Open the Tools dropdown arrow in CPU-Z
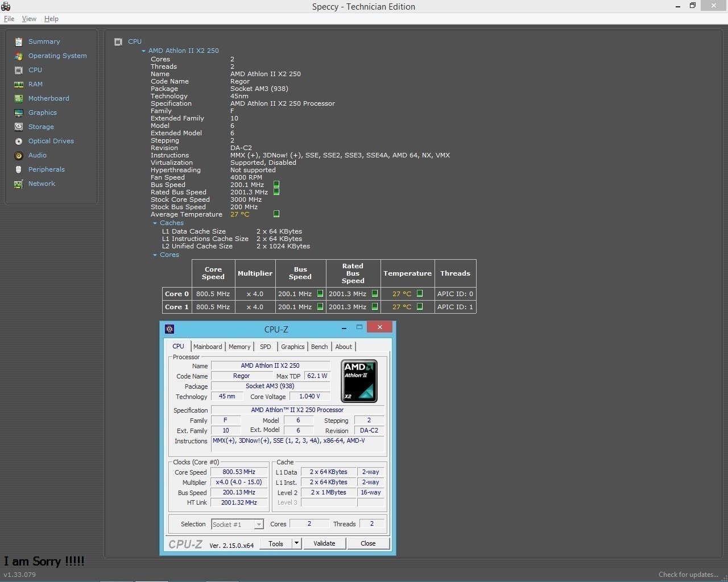 296,543
